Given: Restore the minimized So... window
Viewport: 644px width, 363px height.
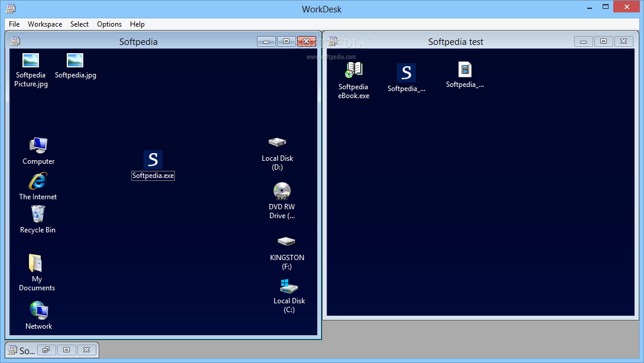Looking at the screenshot, I should pyautogui.click(x=47, y=350).
